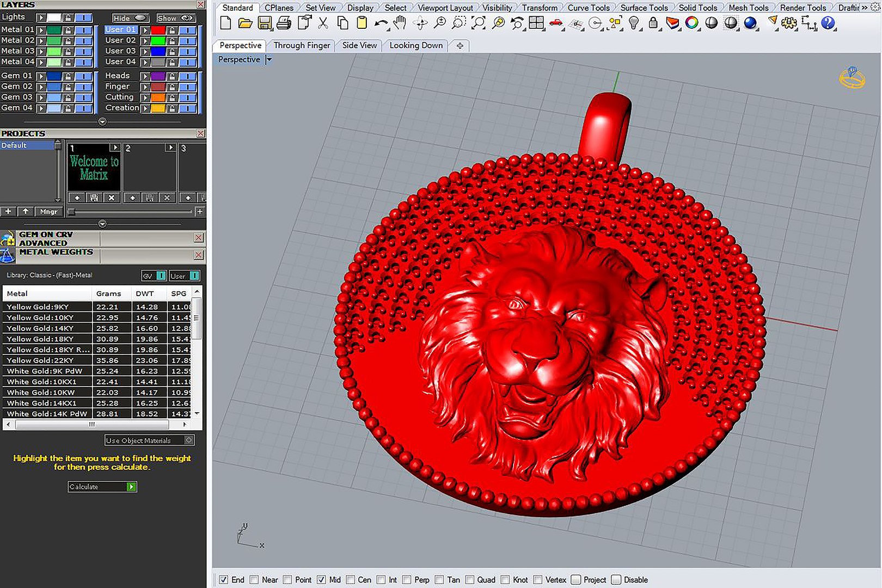
Task: Enable the Point osnap checkbox
Action: pyautogui.click(x=287, y=580)
